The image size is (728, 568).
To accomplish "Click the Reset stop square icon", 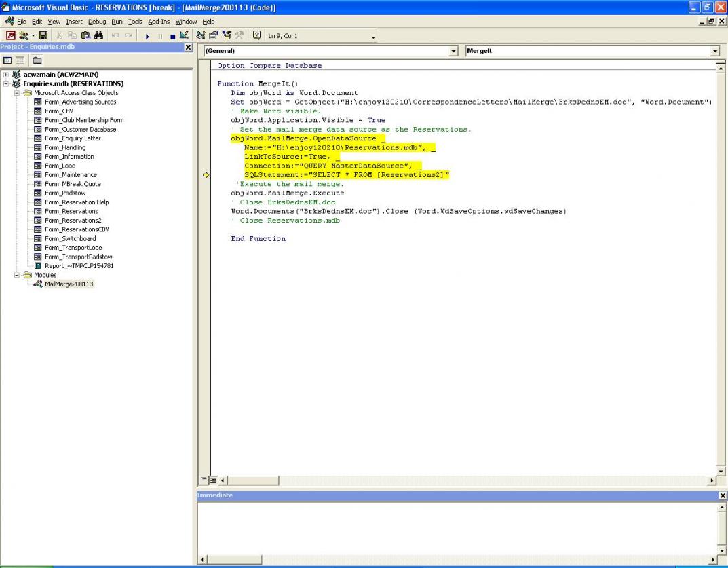I will coord(173,35).
